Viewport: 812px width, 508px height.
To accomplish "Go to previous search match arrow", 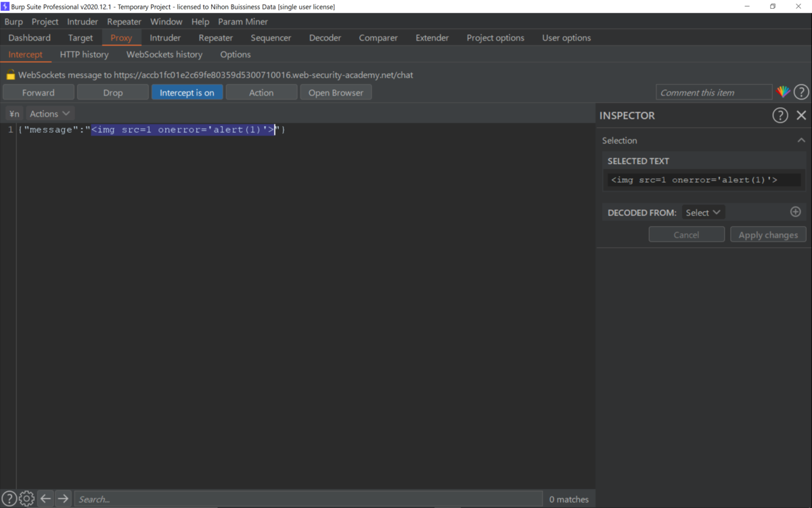I will [x=45, y=499].
